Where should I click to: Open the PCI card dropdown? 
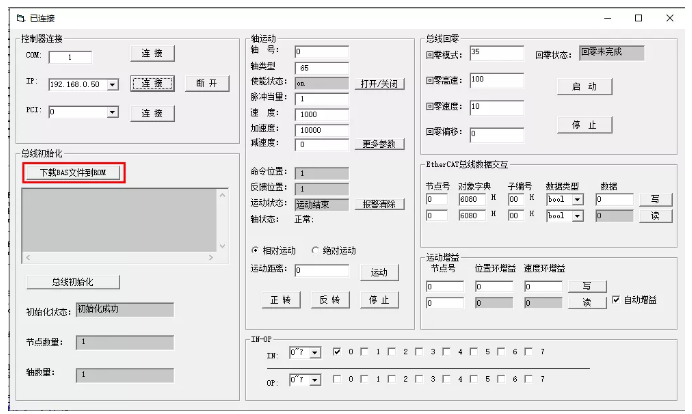pyautogui.click(x=113, y=112)
